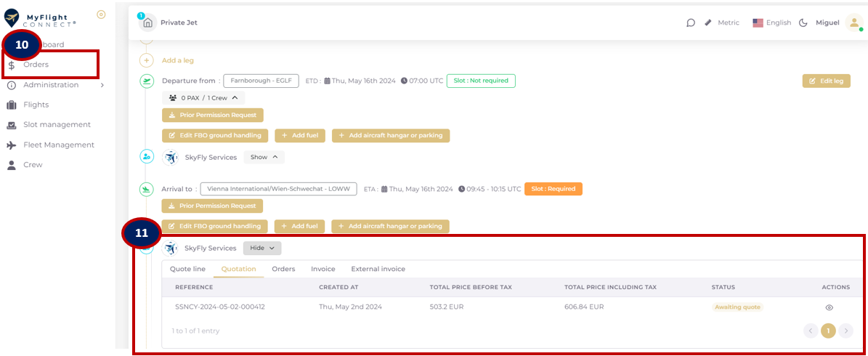Hide arrival SkyFly Services panel
The image size is (868, 356).
(x=261, y=248)
